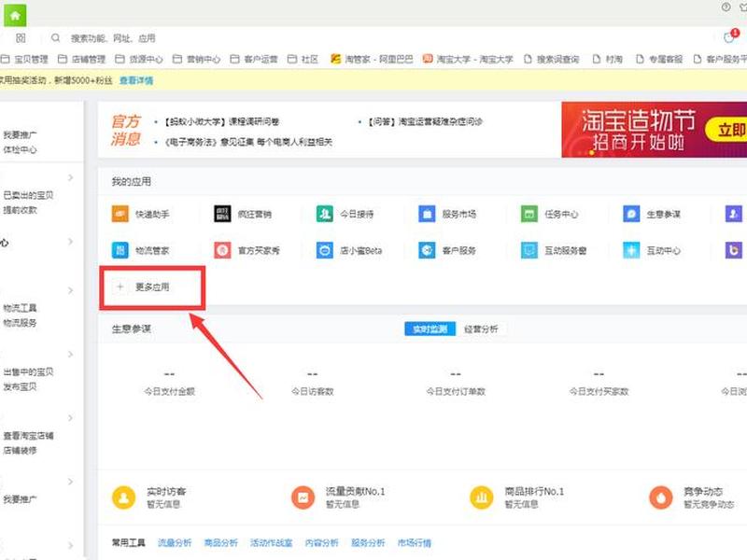Viewport: 747px width, 560px height.
Task: Click the 淘管家 - 阿里巴巴 bookmark icon
Action: pos(336,59)
